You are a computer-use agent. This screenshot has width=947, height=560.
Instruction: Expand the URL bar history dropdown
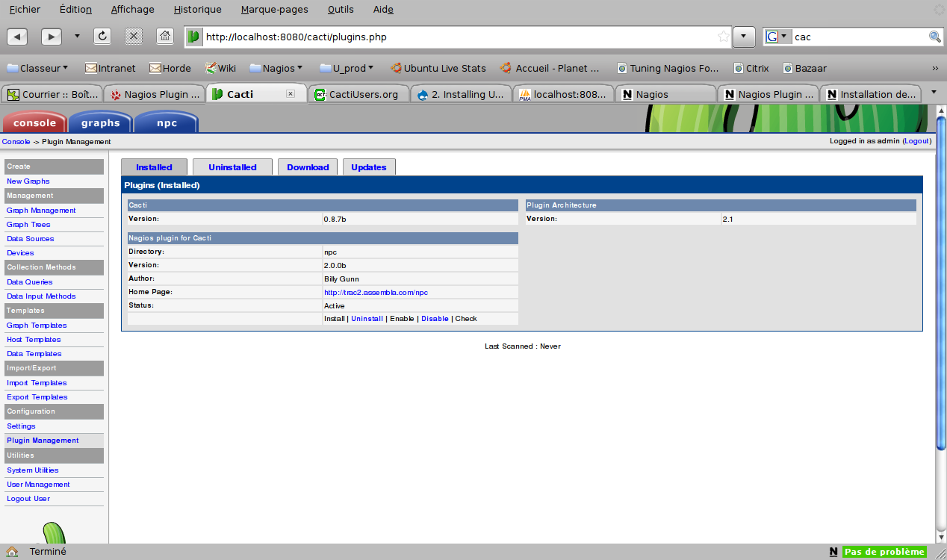click(744, 37)
